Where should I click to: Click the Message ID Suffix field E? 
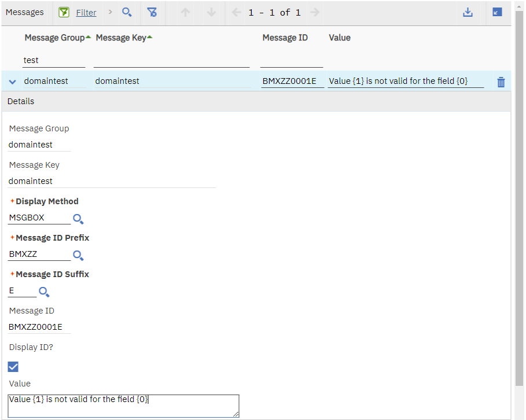click(x=22, y=290)
